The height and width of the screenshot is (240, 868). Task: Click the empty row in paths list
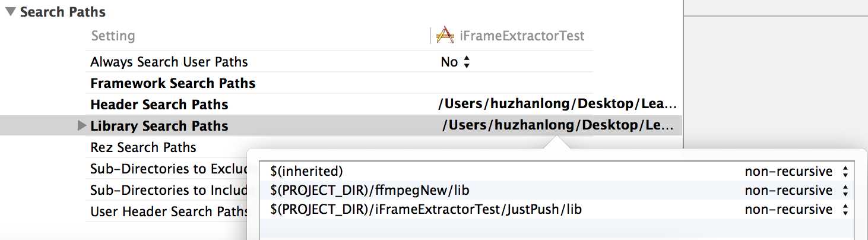tap(557, 229)
